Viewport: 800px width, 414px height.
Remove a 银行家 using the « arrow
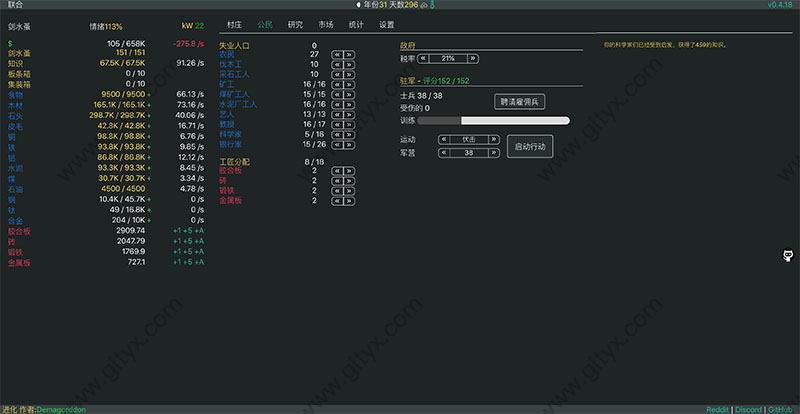[x=337, y=143]
